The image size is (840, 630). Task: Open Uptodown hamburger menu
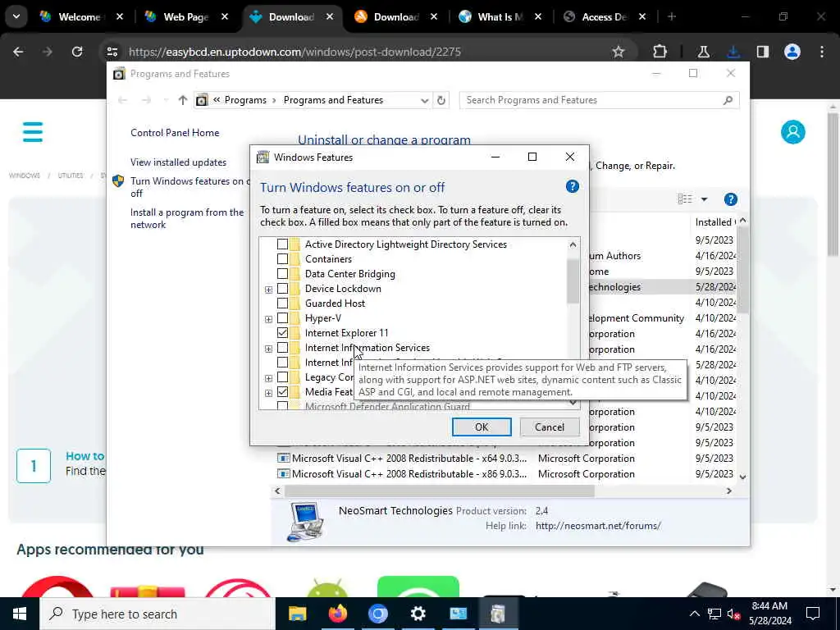(x=33, y=132)
